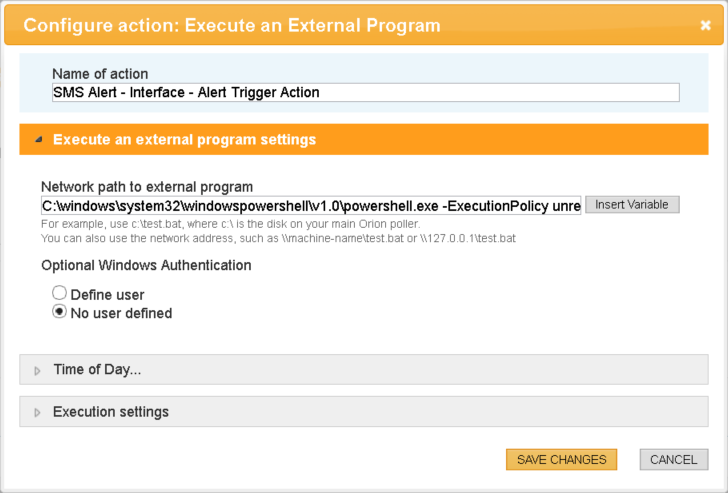Click the 'Define user' label text

(107, 295)
